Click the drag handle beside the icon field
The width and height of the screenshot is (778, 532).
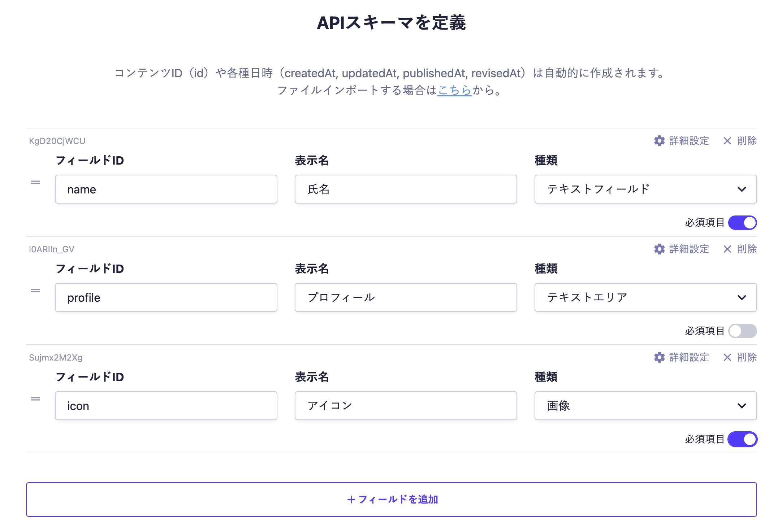point(35,399)
